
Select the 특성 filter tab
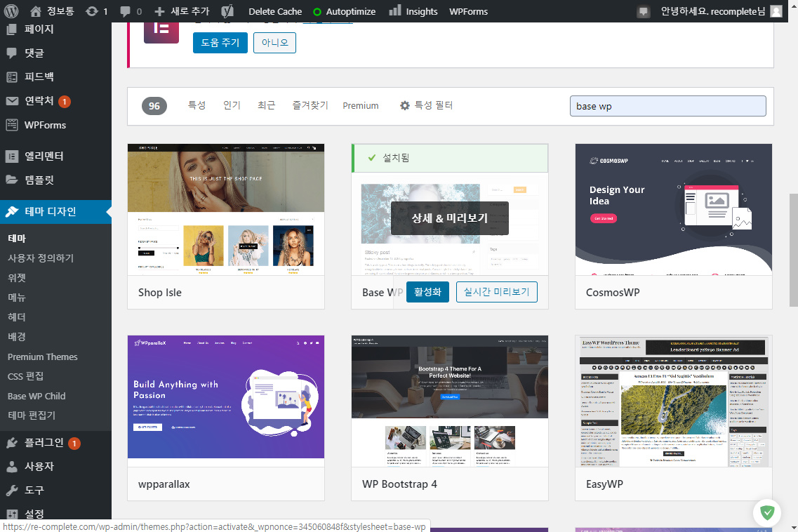point(197,105)
